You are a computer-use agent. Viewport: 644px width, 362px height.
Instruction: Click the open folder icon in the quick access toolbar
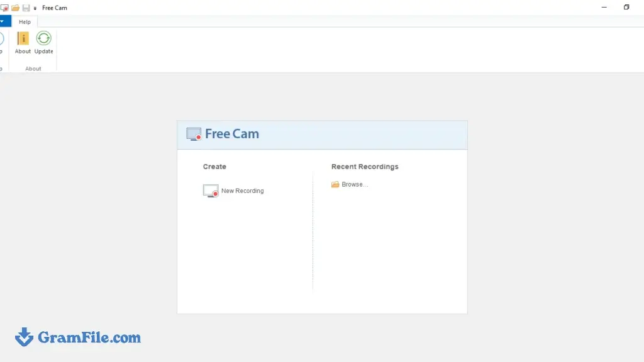[16, 8]
